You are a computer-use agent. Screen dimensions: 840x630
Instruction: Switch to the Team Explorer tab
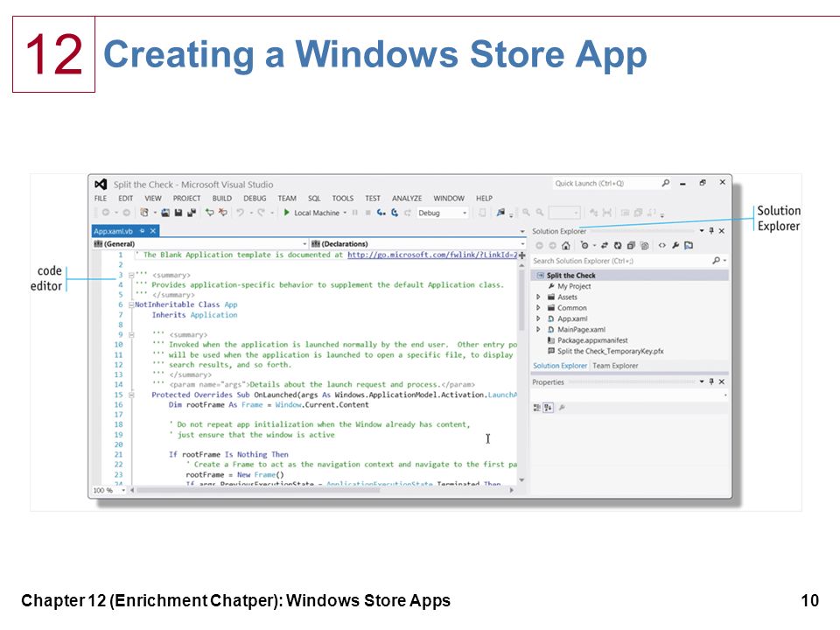click(615, 366)
